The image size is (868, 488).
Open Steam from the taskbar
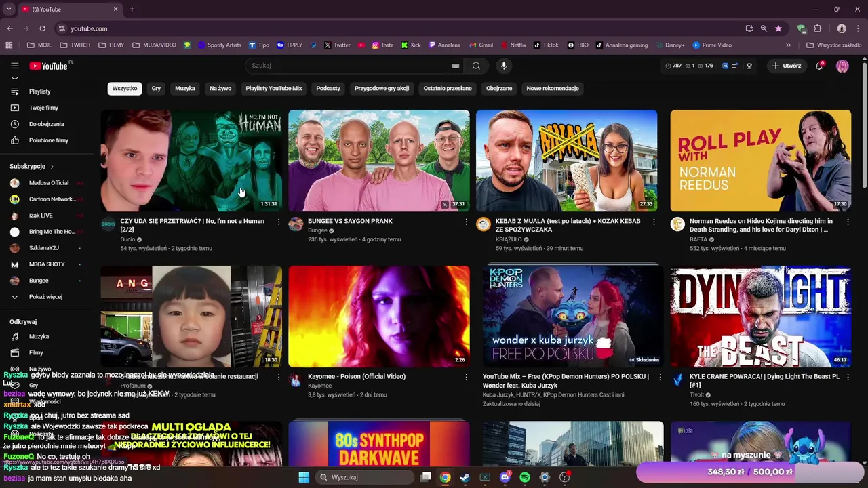pyautogui.click(x=465, y=477)
